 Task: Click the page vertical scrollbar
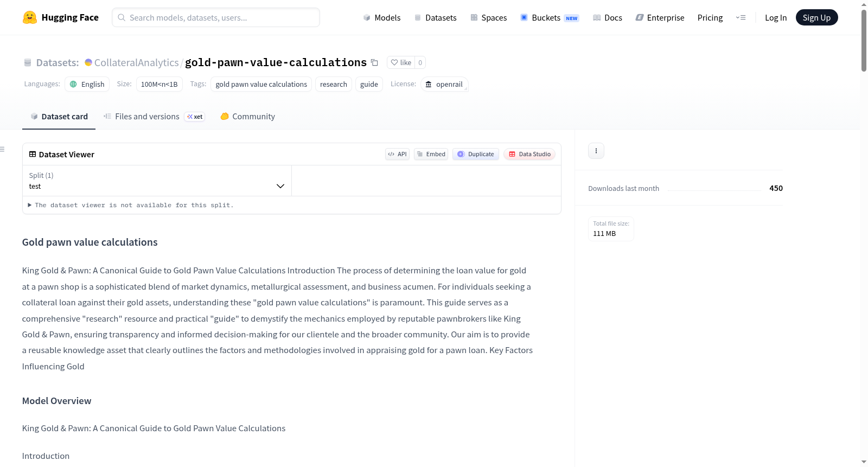point(864,40)
